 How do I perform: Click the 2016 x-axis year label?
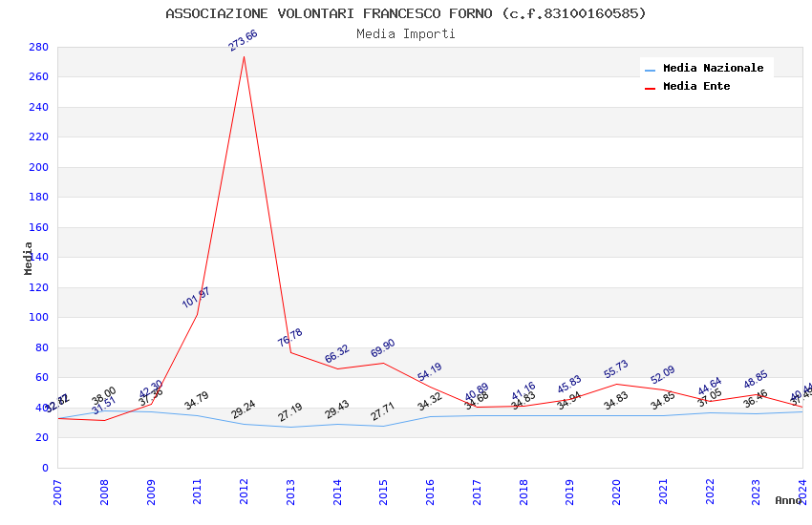pyautogui.click(x=430, y=492)
